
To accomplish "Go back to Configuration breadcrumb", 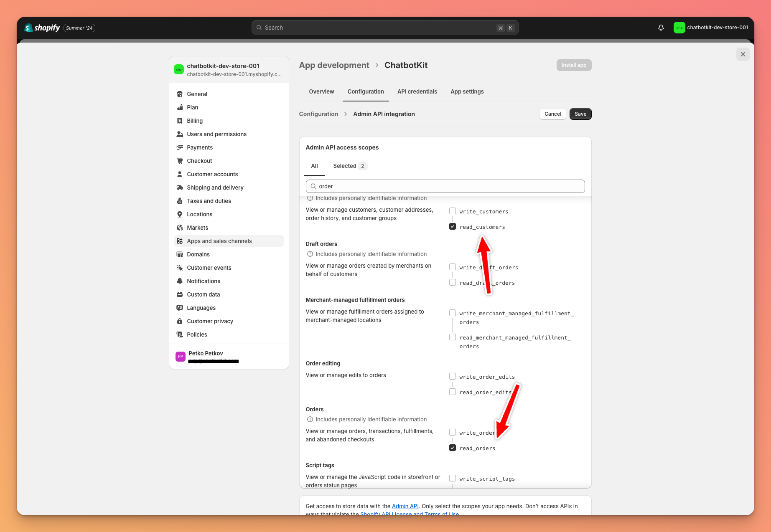I will coord(318,114).
